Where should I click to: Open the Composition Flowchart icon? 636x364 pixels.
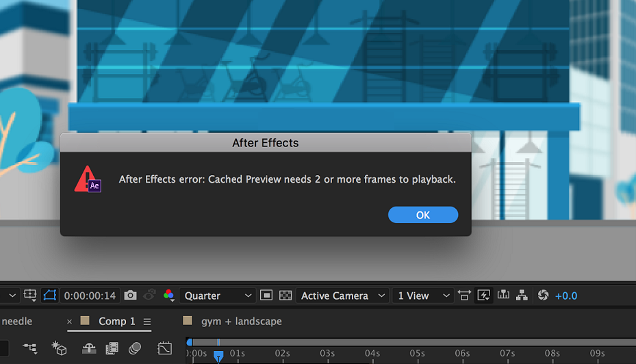click(522, 296)
